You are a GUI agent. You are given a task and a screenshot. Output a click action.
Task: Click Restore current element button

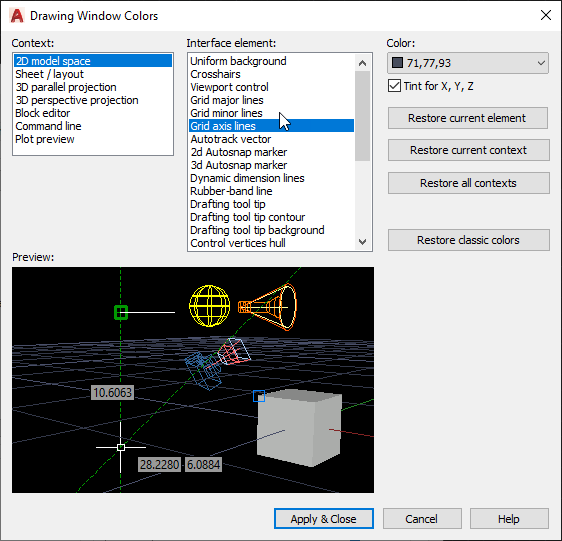point(468,118)
